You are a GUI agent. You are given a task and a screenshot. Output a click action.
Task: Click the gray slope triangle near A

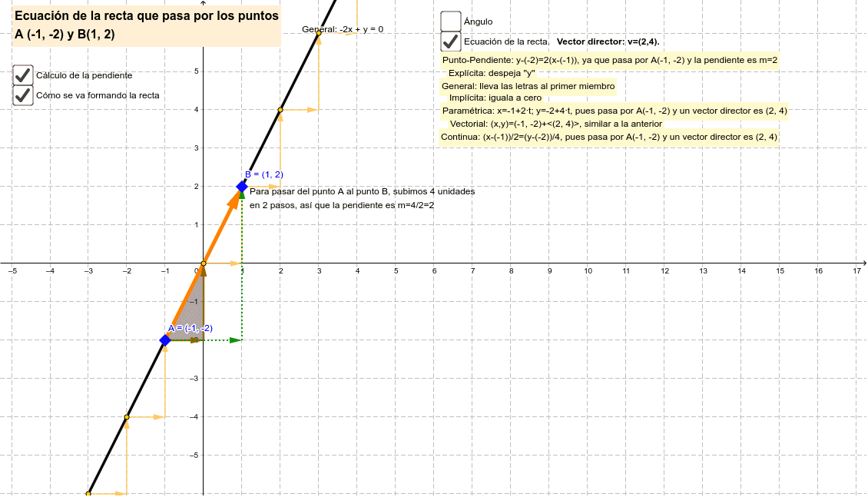click(194, 318)
